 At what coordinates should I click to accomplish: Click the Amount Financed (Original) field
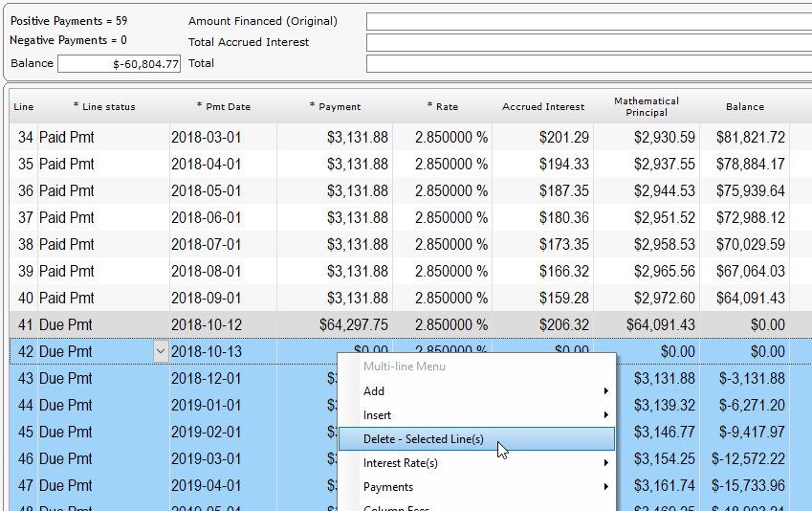point(589,22)
